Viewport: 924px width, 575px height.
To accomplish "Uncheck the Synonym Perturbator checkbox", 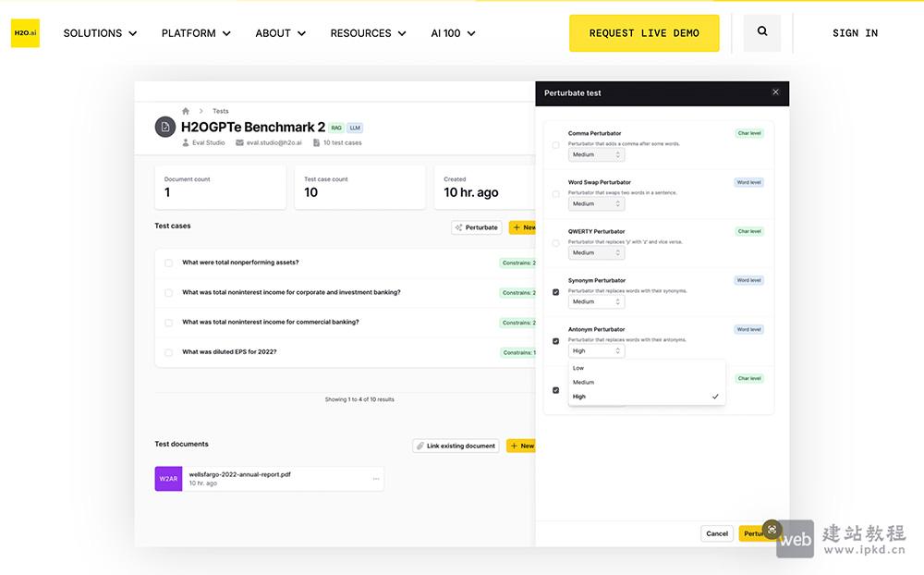I will 555,292.
